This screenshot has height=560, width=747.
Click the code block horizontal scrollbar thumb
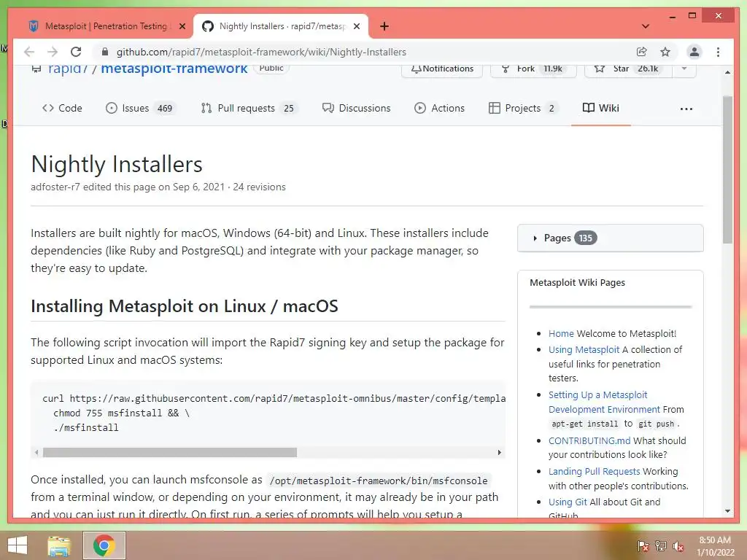(x=170, y=452)
